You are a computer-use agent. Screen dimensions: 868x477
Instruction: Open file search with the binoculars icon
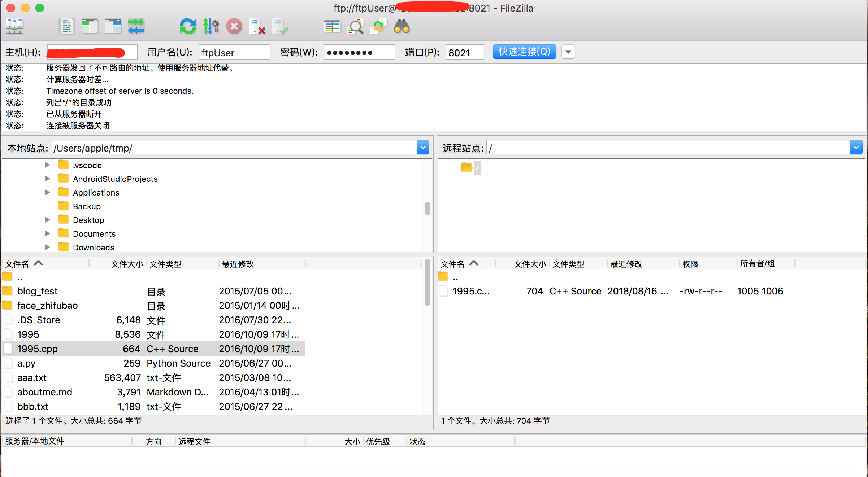coord(402,26)
